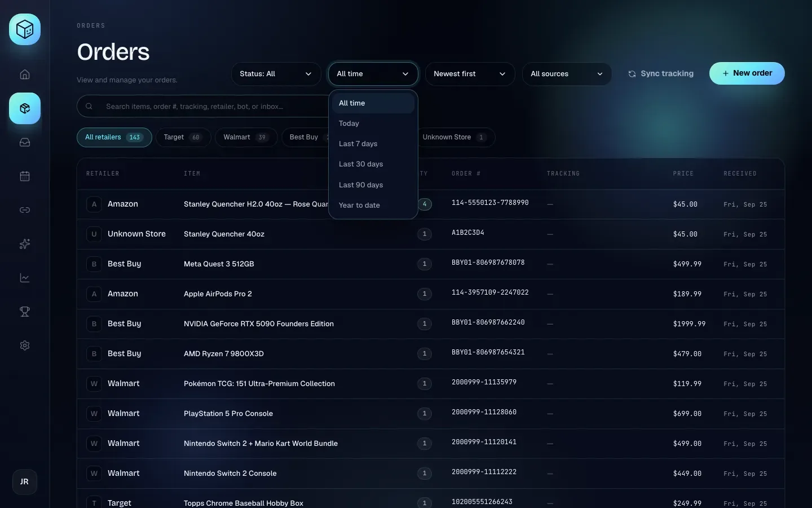This screenshot has width=812, height=508.
Task: Select the Orders box icon in the sidebar
Action: coord(25,108)
